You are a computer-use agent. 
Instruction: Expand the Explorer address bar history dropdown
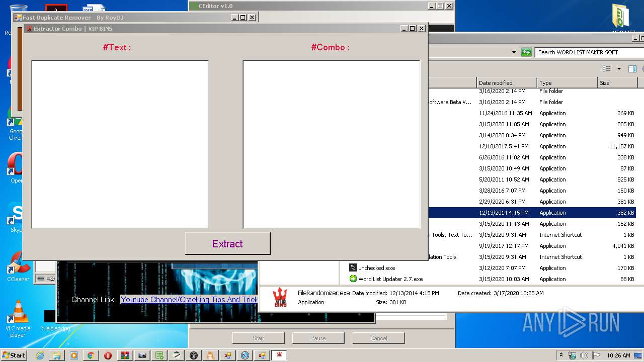(x=514, y=52)
